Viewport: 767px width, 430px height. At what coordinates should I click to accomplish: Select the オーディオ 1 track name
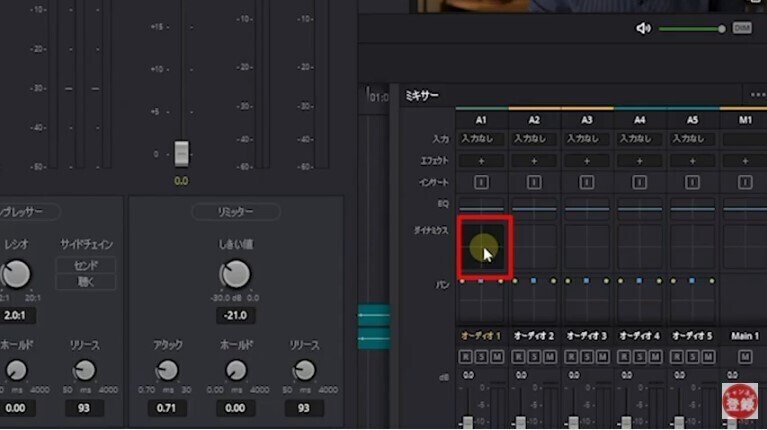tap(481, 336)
